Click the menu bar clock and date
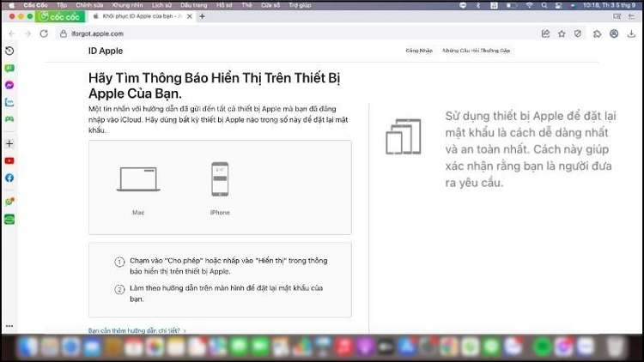The image size is (644, 362). pyautogui.click(x=610, y=5)
